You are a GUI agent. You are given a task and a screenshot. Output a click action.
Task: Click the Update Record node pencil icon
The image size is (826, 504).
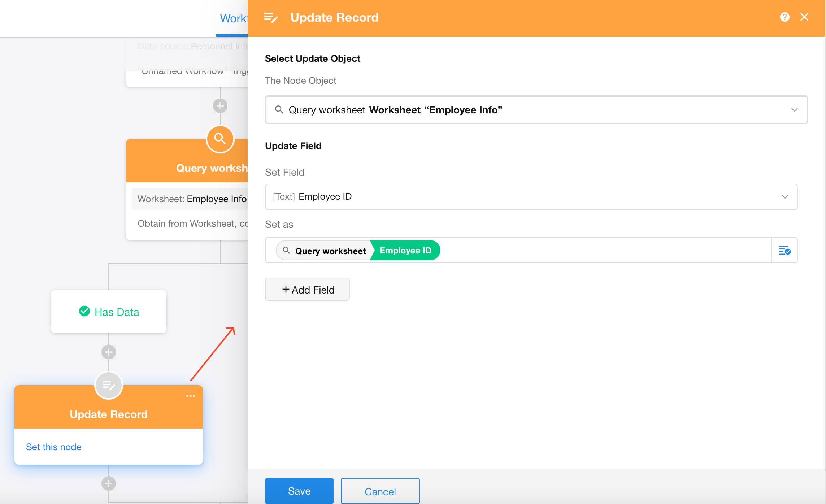click(x=108, y=385)
